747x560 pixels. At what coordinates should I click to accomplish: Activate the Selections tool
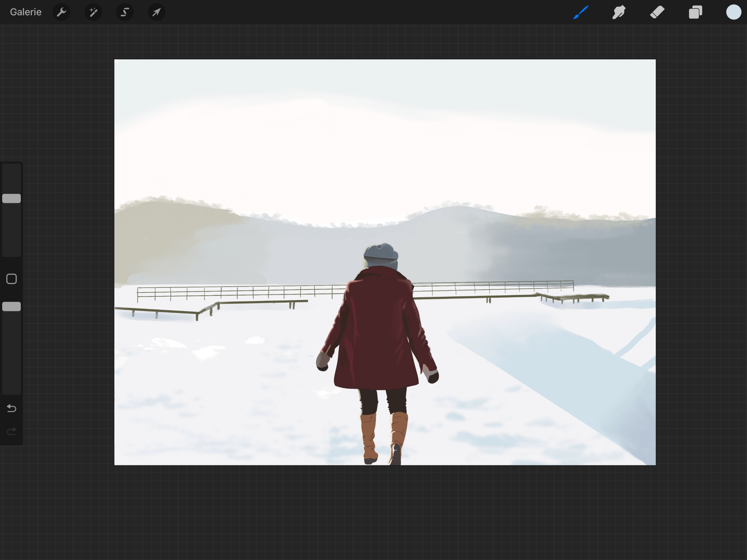point(125,12)
